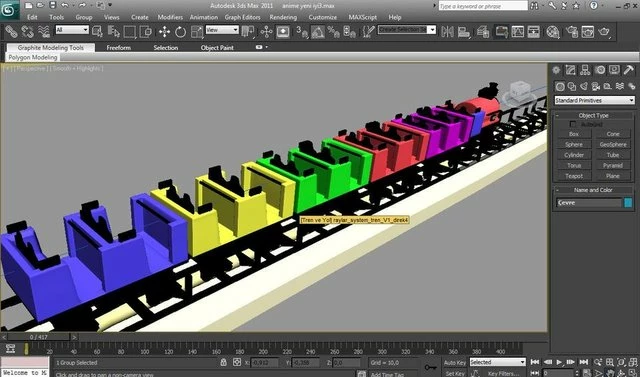
Task: Click the Mirror tool icon
Action: point(447,31)
